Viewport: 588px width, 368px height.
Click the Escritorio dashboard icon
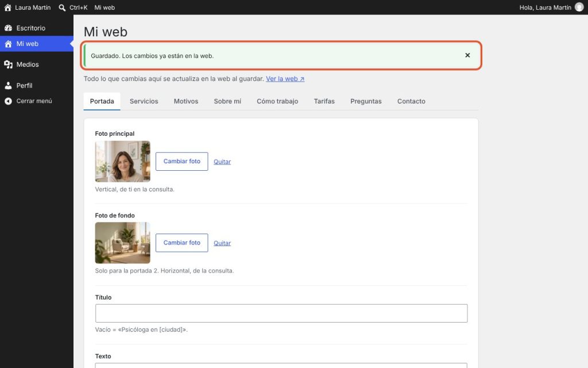(x=8, y=28)
